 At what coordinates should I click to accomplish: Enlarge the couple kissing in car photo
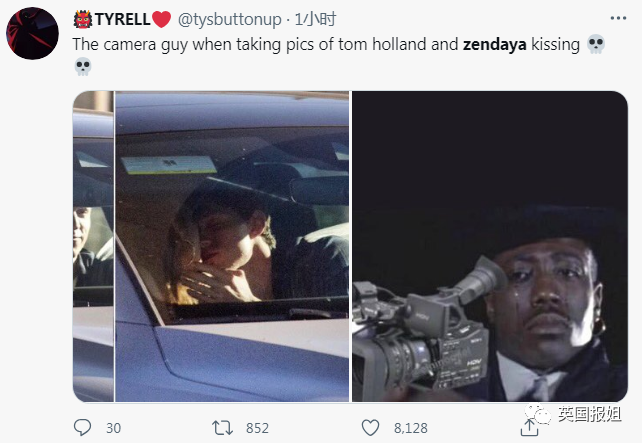[x=232, y=246]
